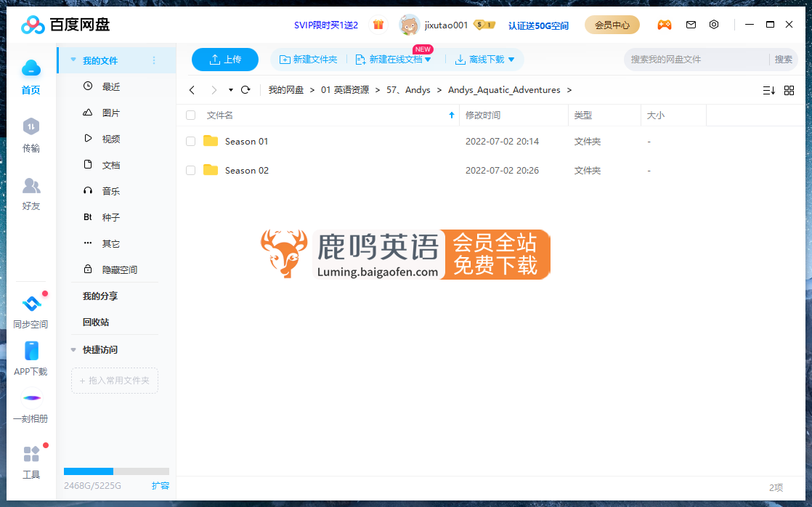Click the 扩容 expand storage link

(161, 485)
